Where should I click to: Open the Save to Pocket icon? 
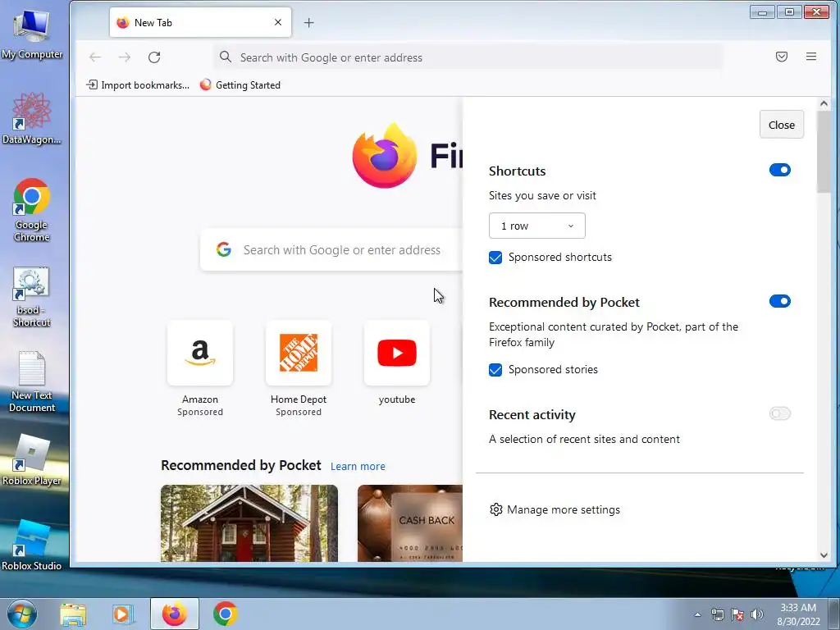coord(782,57)
